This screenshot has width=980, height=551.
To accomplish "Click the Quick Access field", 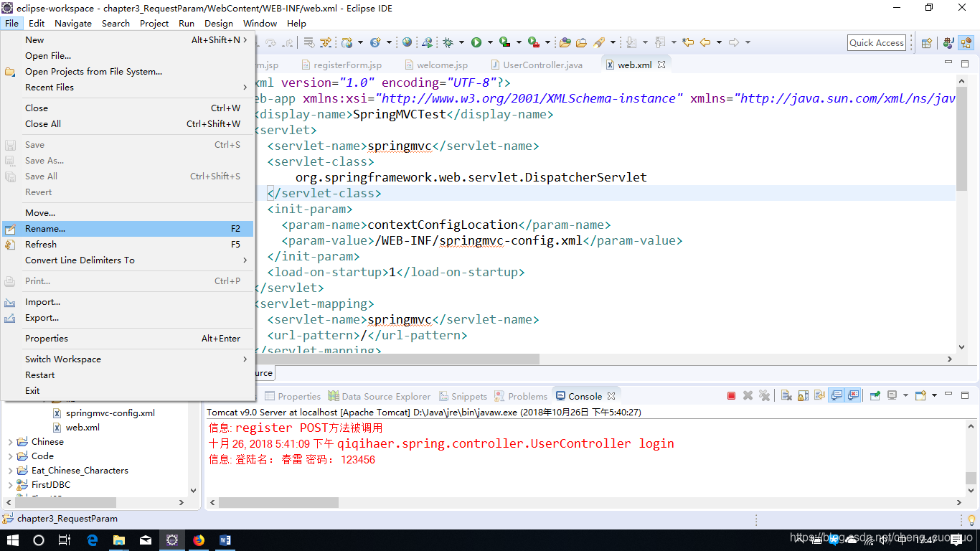I will coord(877,42).
